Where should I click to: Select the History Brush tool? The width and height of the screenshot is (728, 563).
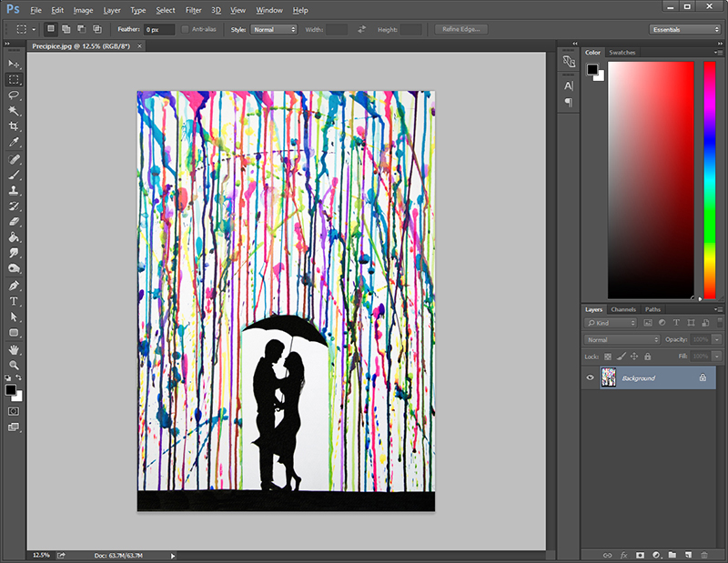14,206
